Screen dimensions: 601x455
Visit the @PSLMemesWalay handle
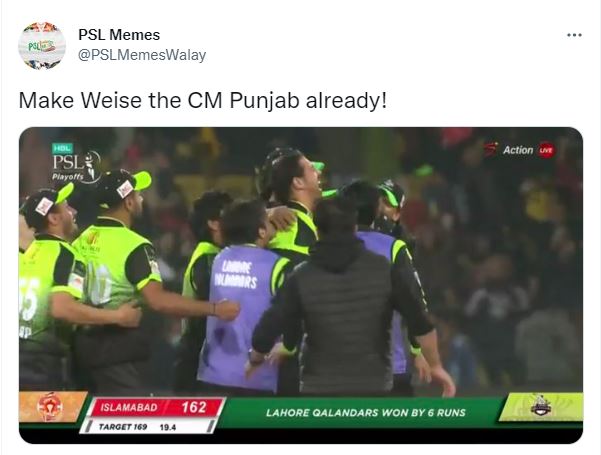click(x=142, y=55)
